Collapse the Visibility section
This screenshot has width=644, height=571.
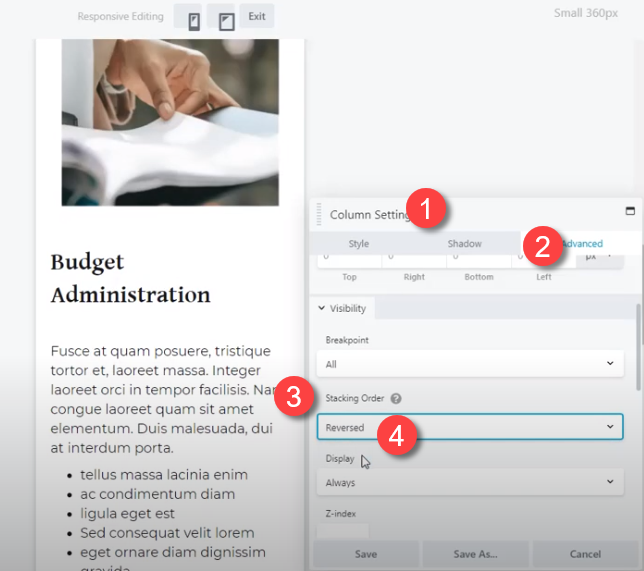(343, 308)
